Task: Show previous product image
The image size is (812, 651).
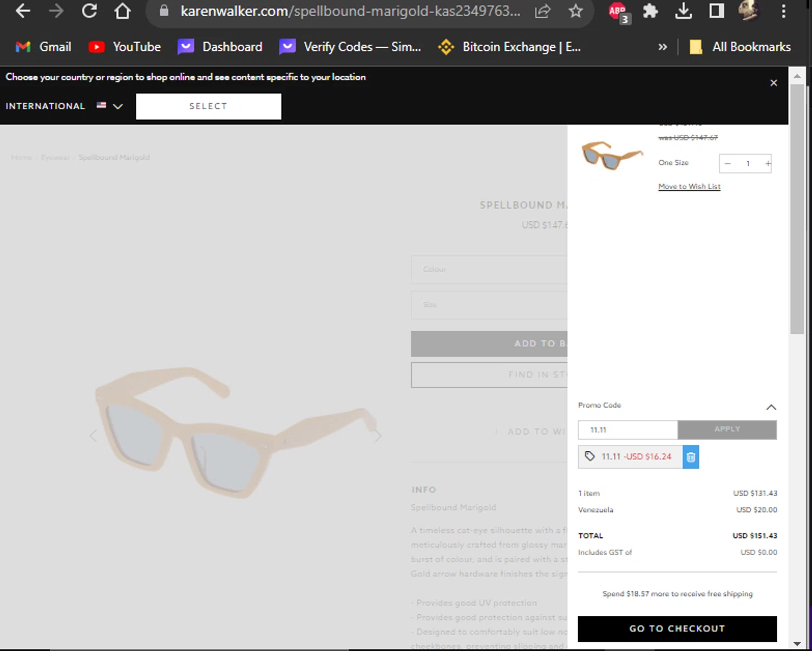Action: point(93,436)
